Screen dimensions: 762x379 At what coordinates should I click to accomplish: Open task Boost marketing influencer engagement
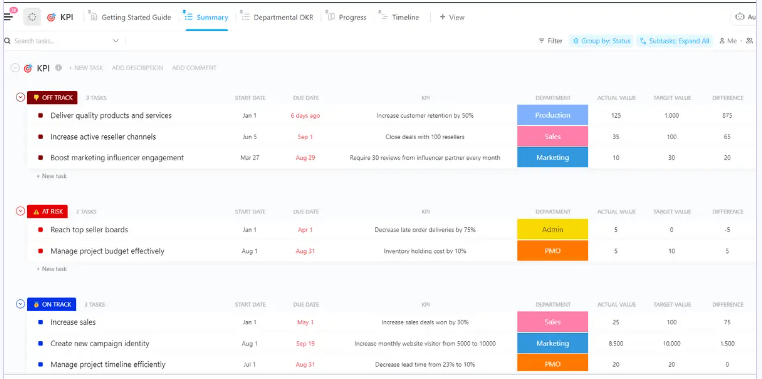117,158
